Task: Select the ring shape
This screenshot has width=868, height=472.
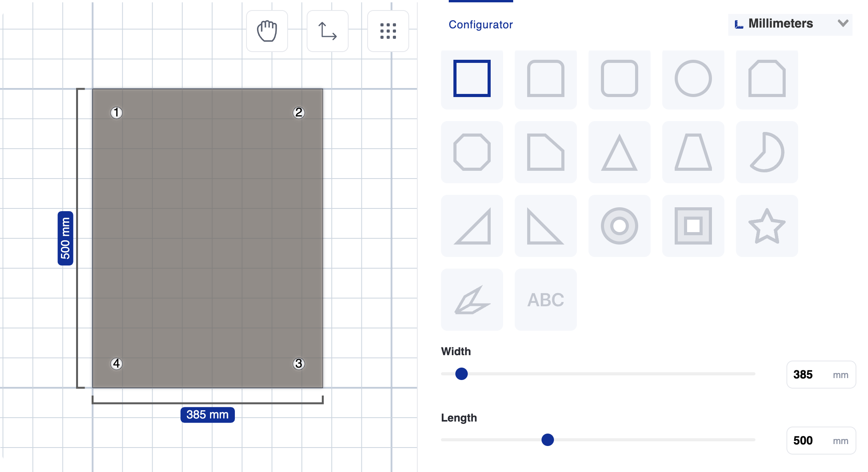Action: pyautogui.click(x=620, y=226)
